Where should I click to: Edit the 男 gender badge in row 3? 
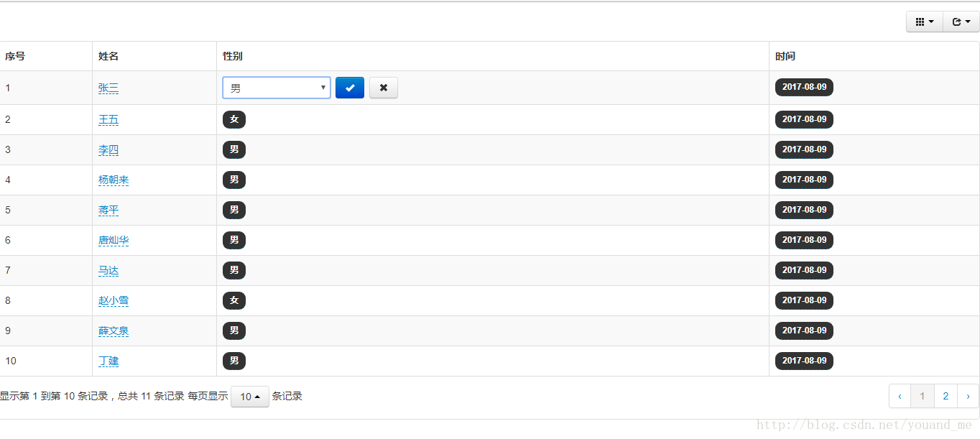click(x=234, y=149)
